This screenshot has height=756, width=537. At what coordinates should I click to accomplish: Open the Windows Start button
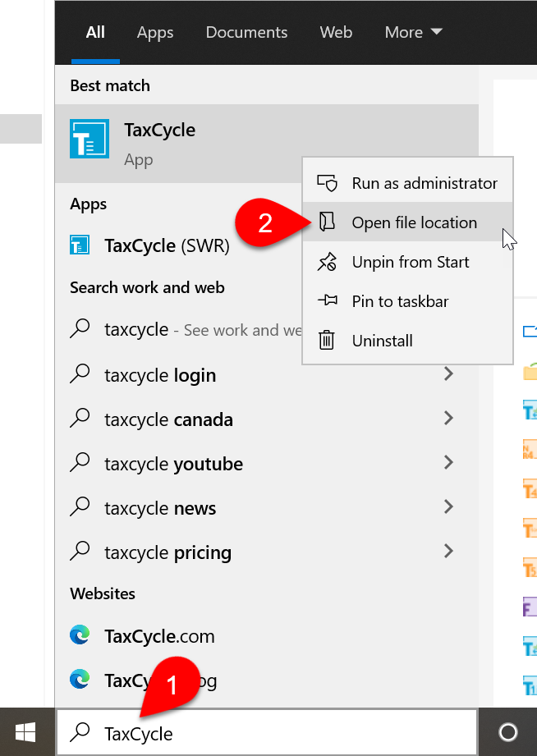pyautogui.click(x=25, y=732)
